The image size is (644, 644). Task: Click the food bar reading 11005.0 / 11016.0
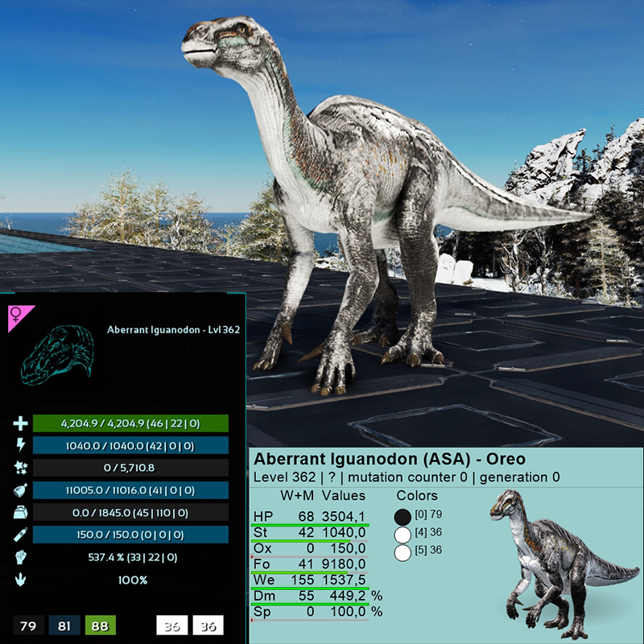(130, 490)
